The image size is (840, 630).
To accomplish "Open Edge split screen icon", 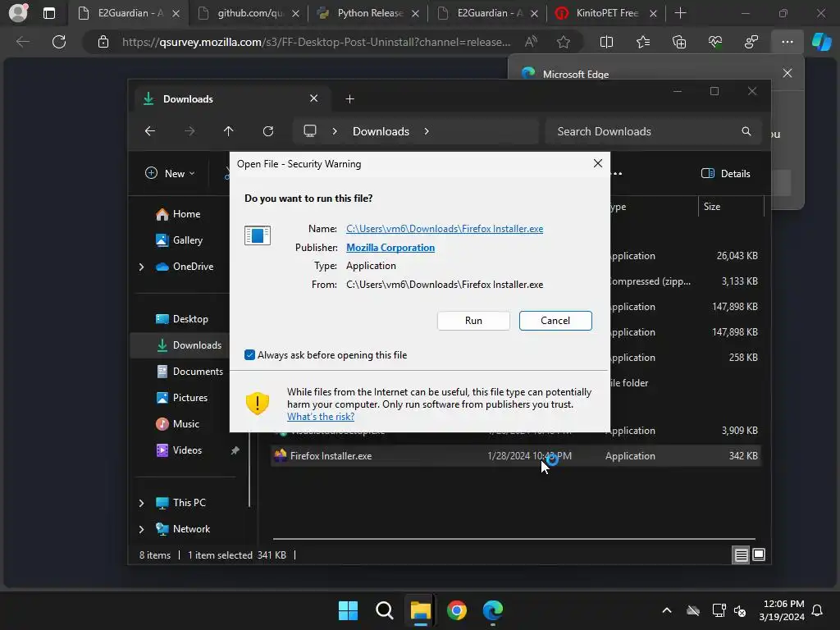I will (606, 42).
